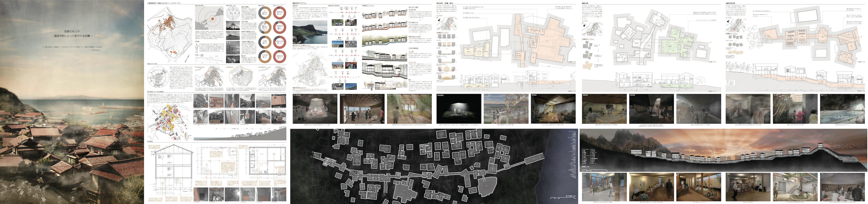868x204 pixels.
Task: Open the 工房 workshop rendering
Action: coord(842,187)
